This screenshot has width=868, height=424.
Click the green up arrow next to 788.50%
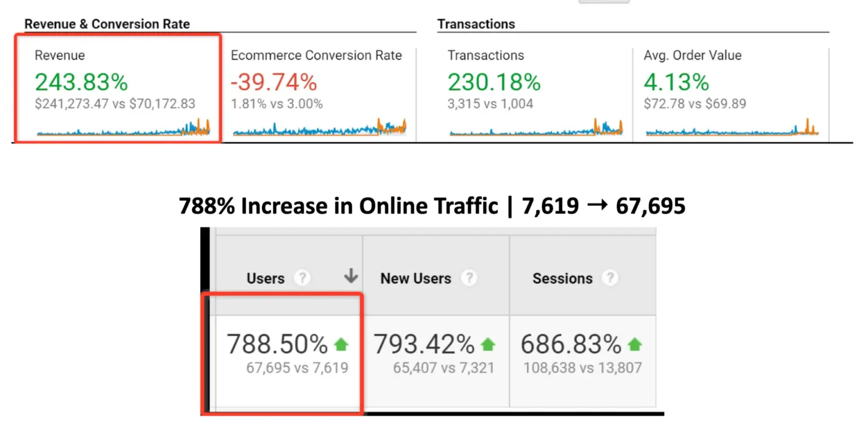(x=341, y=344)
